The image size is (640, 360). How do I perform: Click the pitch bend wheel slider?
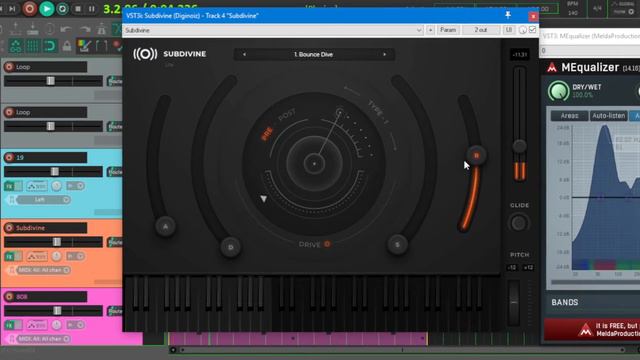click(x=513, y=302)
